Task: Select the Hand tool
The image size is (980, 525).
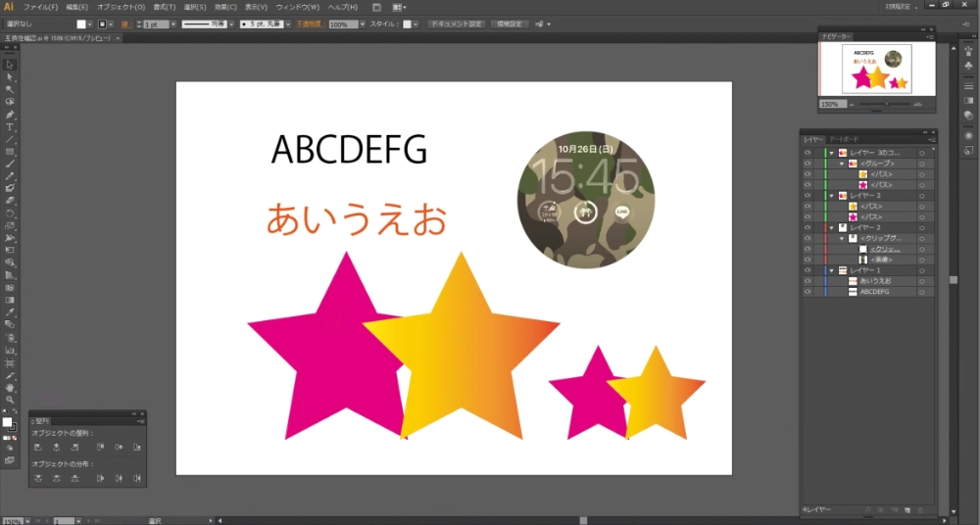Action: click(x=10, y=388)
